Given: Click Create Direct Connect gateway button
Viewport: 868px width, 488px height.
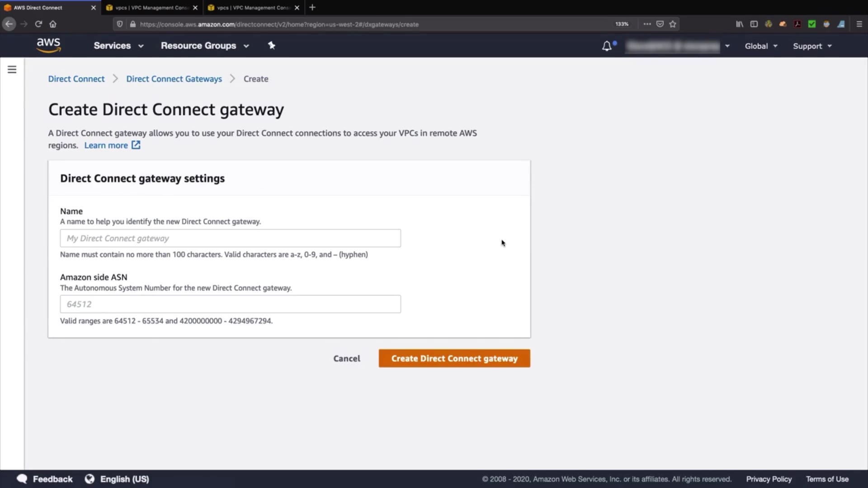Looking at the screenshot, I should (x=454, y=358).
